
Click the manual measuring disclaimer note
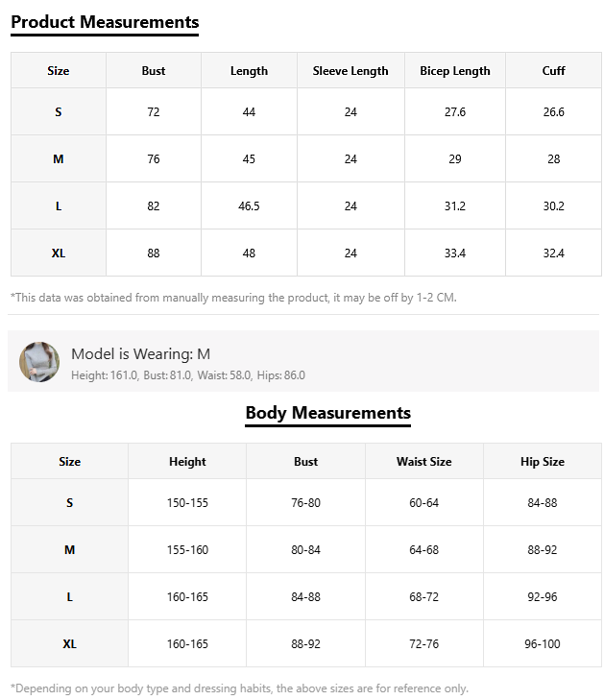pyautogui.click(x=233, y=298)
